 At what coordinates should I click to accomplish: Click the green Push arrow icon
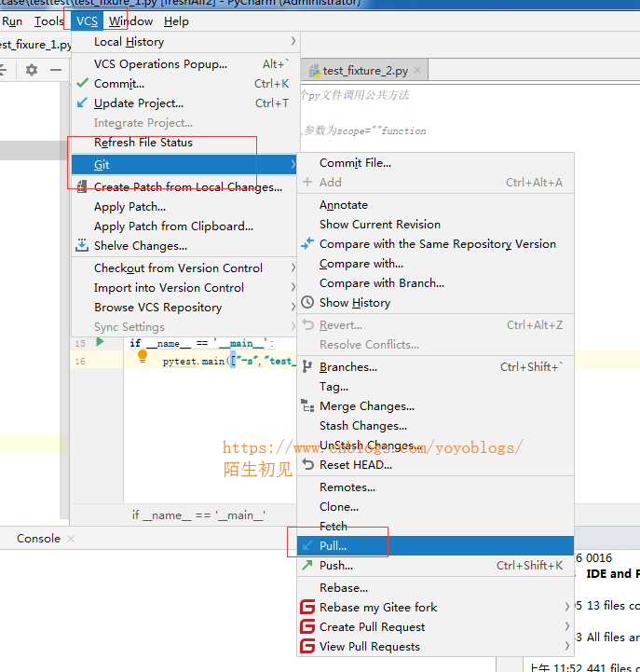point(307,565)
